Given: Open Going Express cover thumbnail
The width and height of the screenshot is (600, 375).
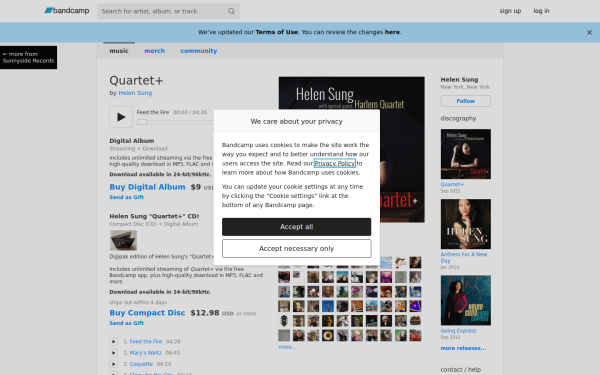Looking at the screenshot, I should tap(466, 300).
